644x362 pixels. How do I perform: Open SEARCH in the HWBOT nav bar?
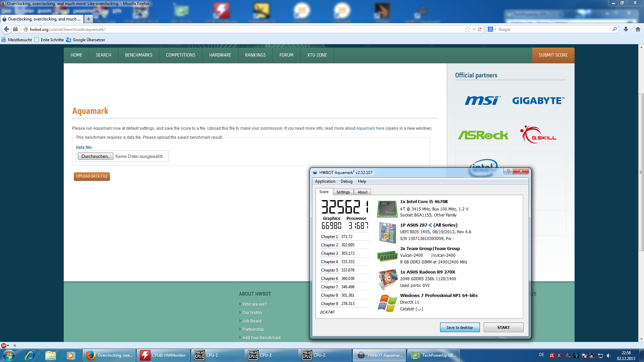pyautogui.click(x=103, y=55)
